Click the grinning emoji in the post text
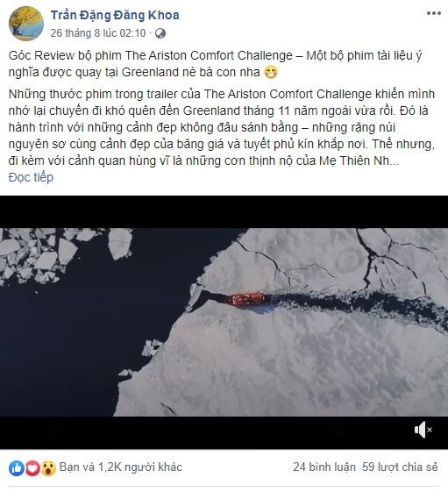This screenshot has height=492, width=448. [x=270, y=73]
